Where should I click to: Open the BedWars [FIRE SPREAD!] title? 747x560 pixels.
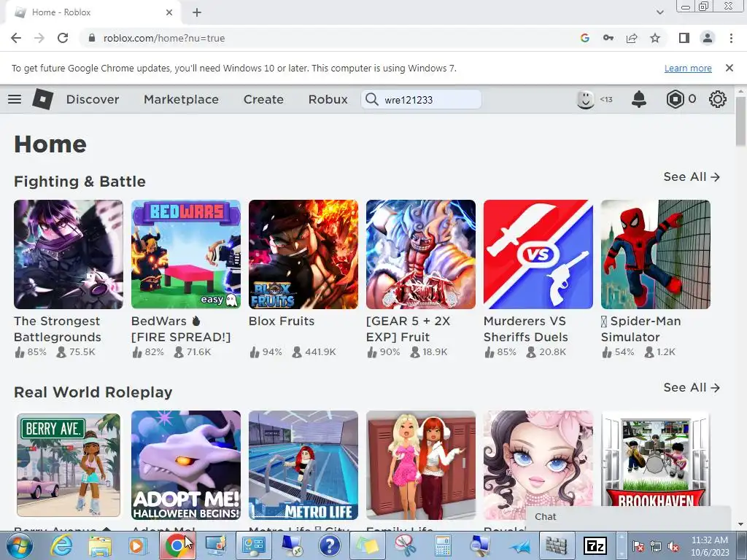181,329
